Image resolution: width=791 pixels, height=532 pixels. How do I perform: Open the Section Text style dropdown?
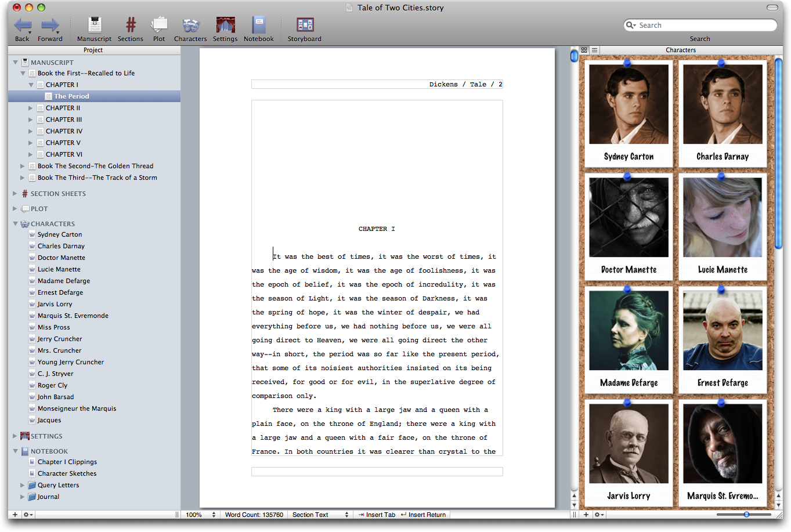click(320, 515)
